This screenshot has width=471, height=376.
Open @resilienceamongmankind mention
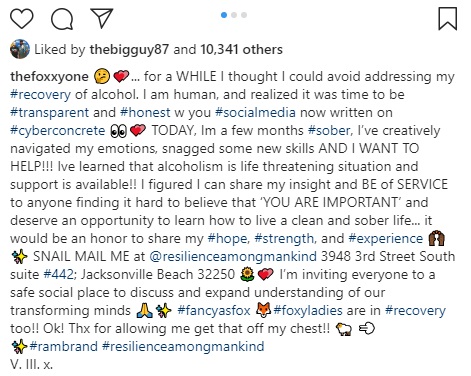pyautogui.click(x=233, y=257)
